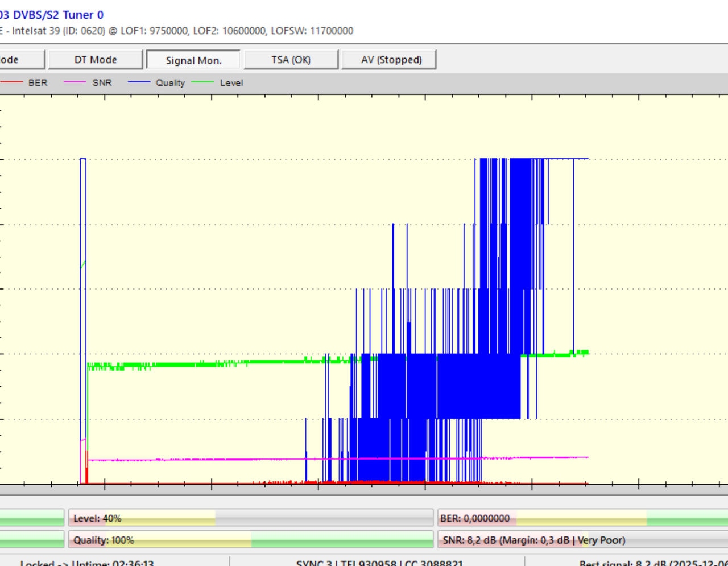The image size is (728, 566).
Task: Click the BER 0,0000000 indicator bar
Action: pos(582,518)
